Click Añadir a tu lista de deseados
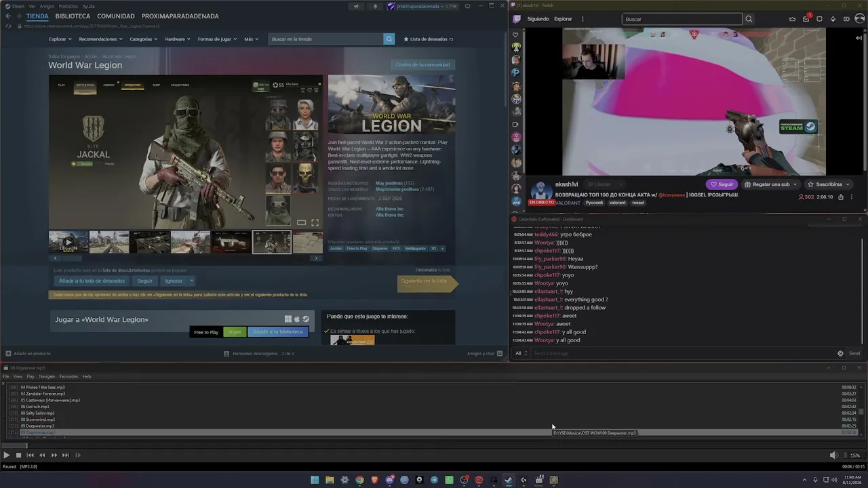This screenshot has width=868, height=488. coord(92,281)
